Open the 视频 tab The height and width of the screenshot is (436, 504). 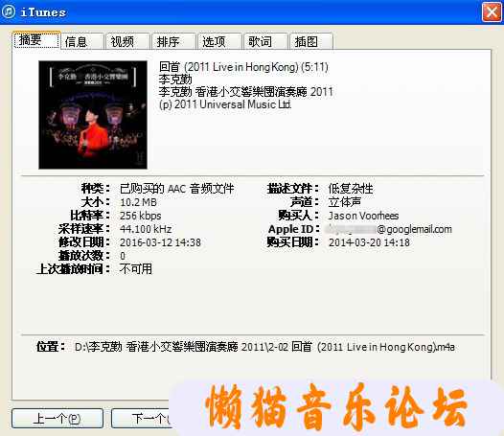pyautogui.click(x=128, y=42)
